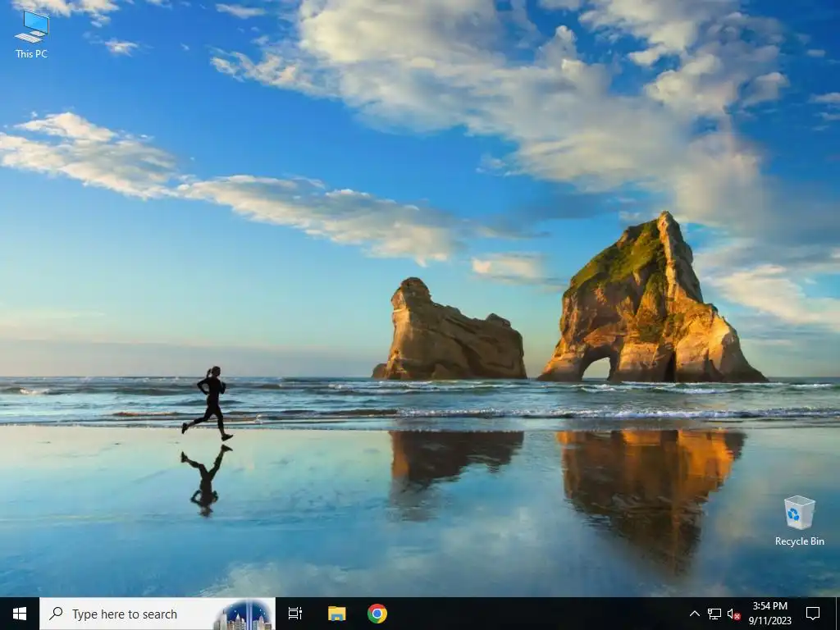The height and width of the screenshot is (630, 840).
Task: Open the network status tray icon
Action: coord(714,614)
